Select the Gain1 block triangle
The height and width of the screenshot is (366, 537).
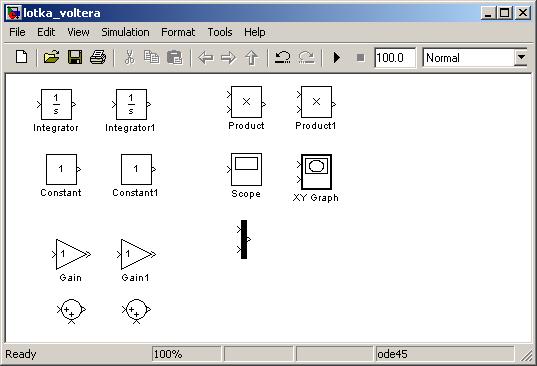pyautogui.click(x=135, y=254)
